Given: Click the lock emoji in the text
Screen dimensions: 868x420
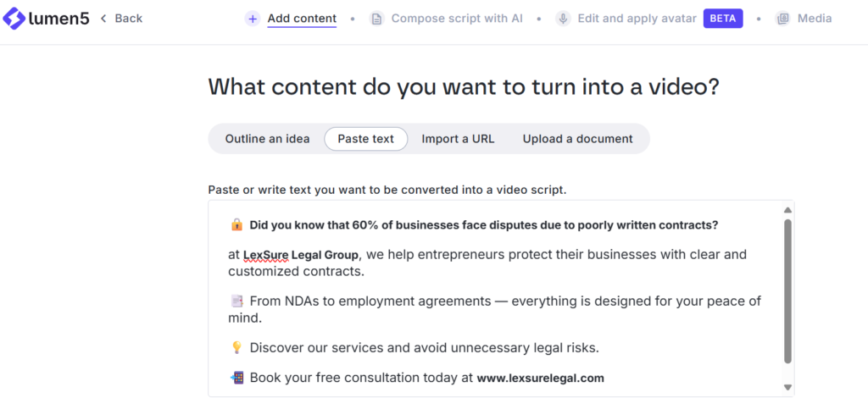Looking at the screenshot, I should point(236,225).
